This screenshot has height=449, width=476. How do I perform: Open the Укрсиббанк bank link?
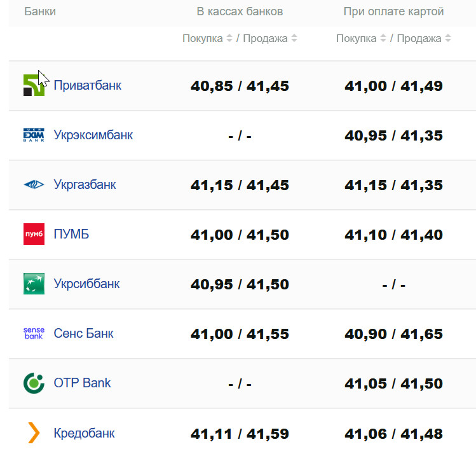coord(86,284)
